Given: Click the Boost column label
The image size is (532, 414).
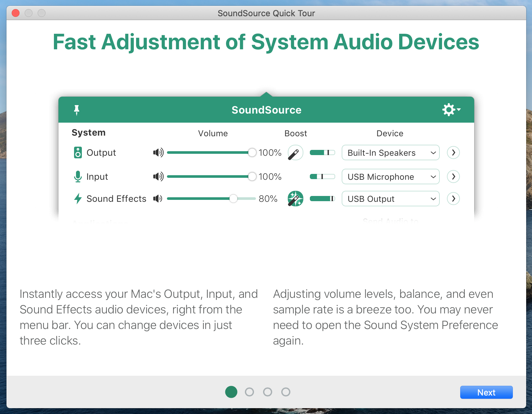Looking at the screenshot, I should 296,133.
